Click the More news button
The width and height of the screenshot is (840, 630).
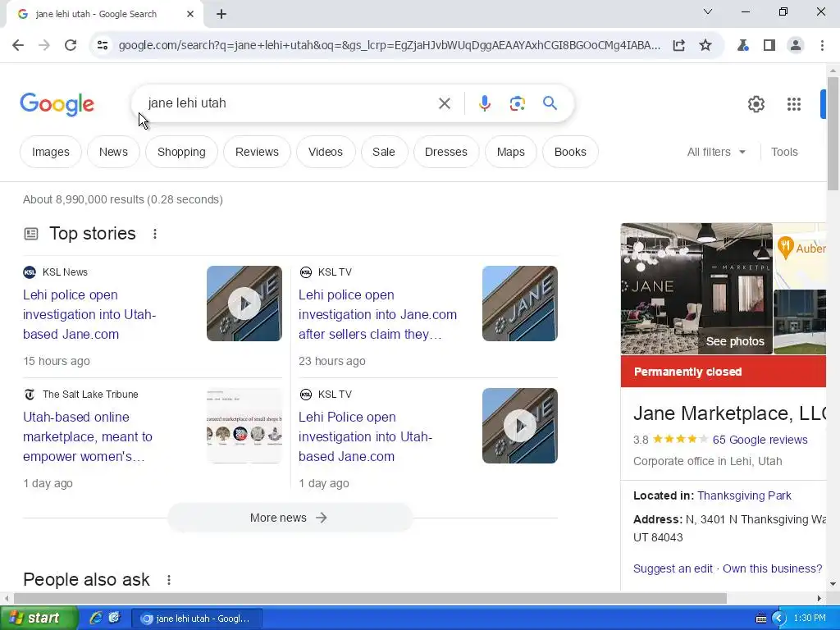tap(290, 518)
